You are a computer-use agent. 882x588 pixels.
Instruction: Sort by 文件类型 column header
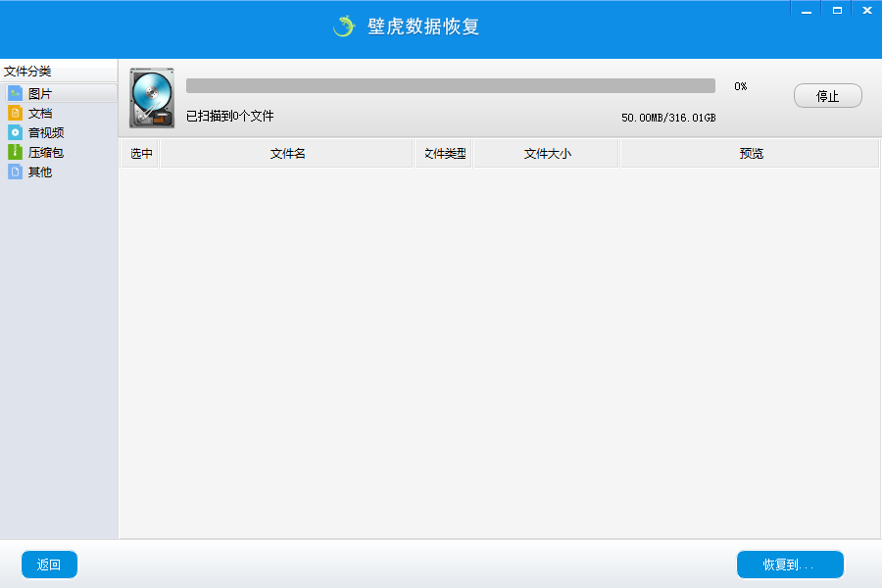pos(444,153)
